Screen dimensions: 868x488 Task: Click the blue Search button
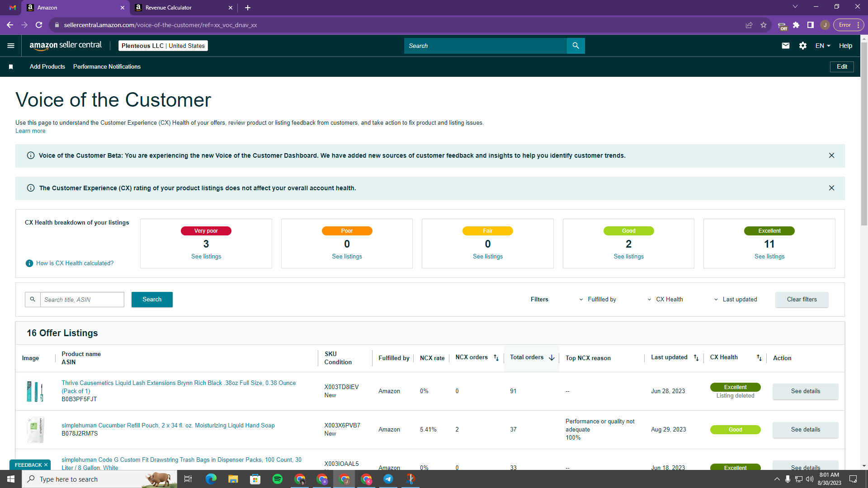[x=152, y=300]
